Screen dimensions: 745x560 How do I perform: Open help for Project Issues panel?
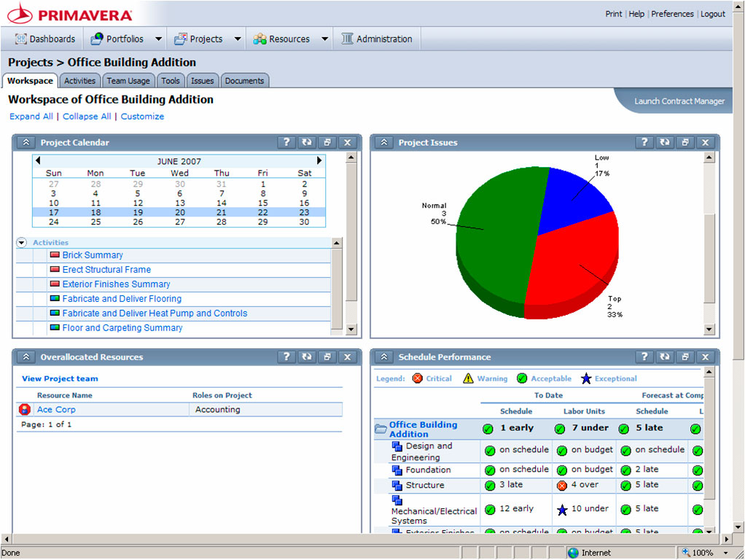point(644,142)
